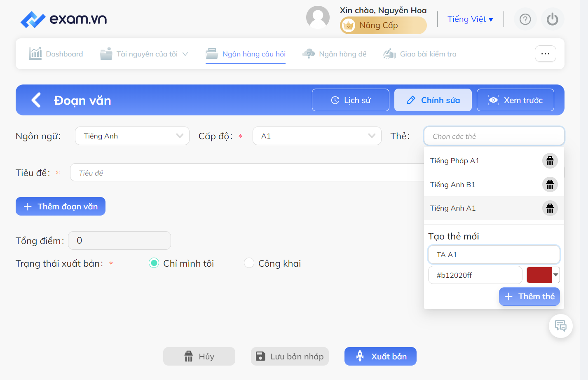Open the user avatar profile
The width and height of the screenshot is (588, 380).
[x=318, y=18]
